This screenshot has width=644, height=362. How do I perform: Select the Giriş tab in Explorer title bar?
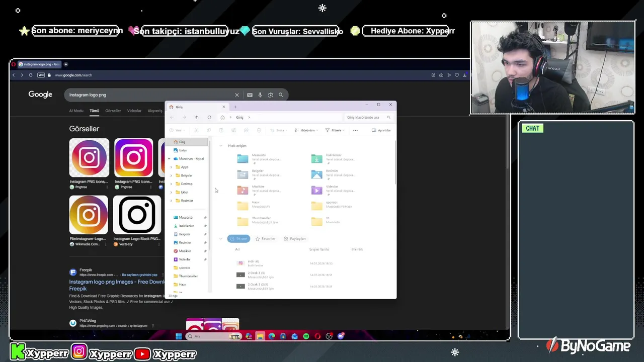point(197,107)
